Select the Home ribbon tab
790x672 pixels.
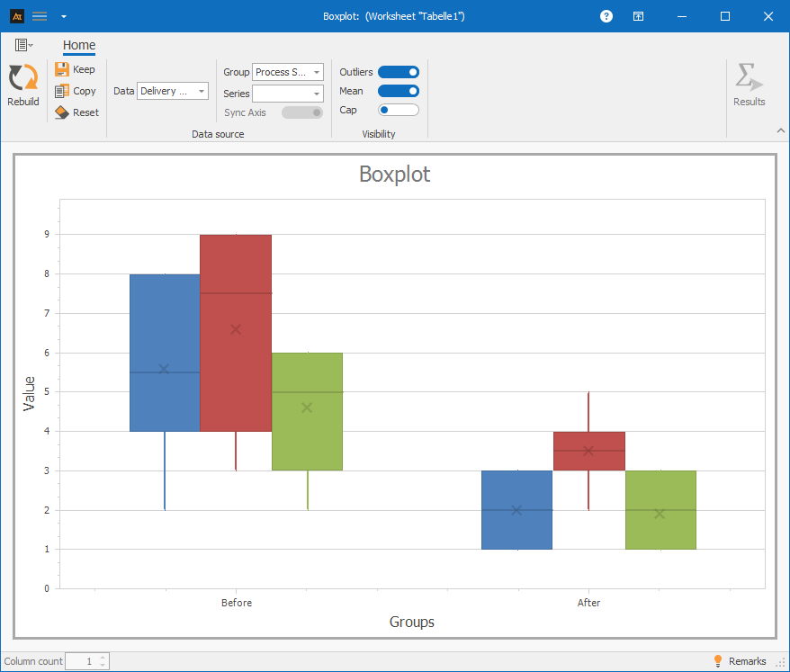pos(79,46)
